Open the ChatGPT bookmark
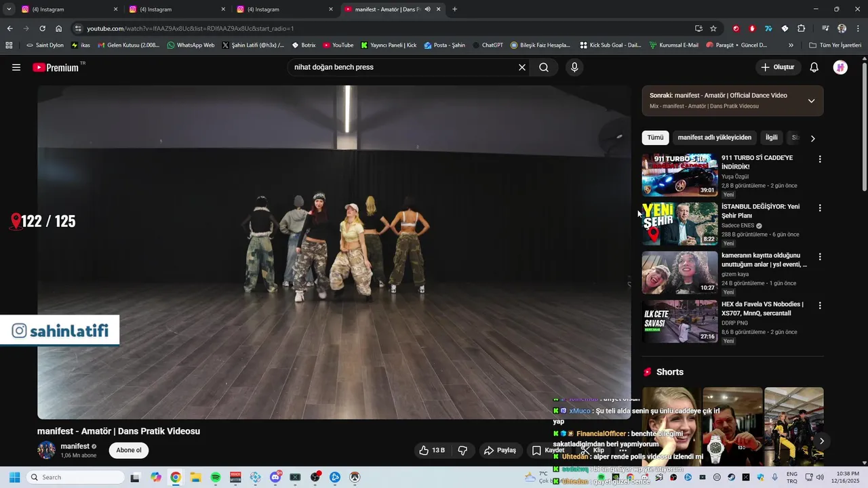The width and height of the screenshot is (868, 488). click(488, 45)
